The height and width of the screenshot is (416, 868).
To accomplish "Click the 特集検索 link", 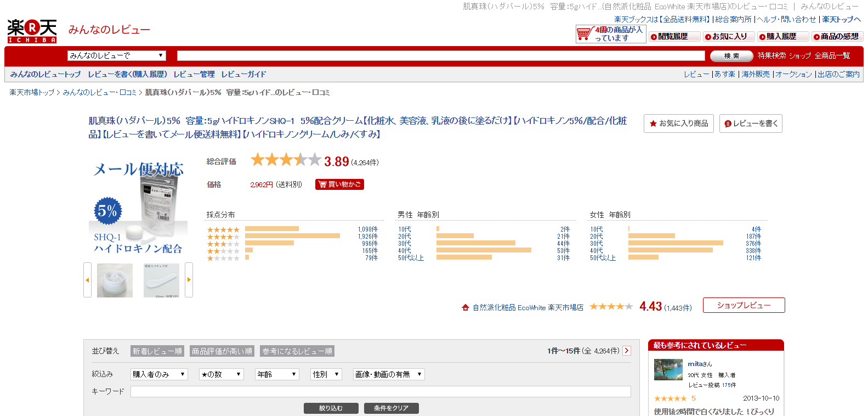I will point(771,55).
